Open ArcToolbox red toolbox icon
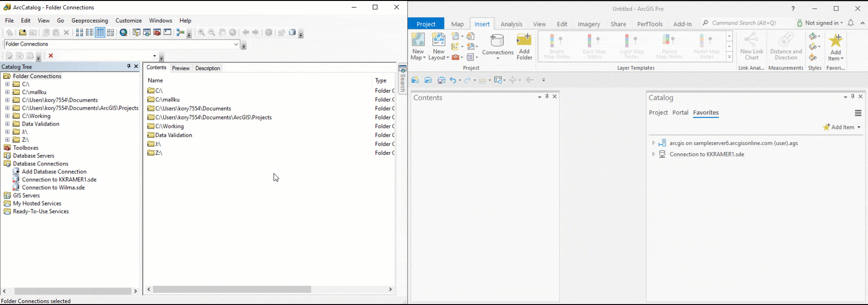The width and height of the screenshot is (868, 305). point(157,32)
